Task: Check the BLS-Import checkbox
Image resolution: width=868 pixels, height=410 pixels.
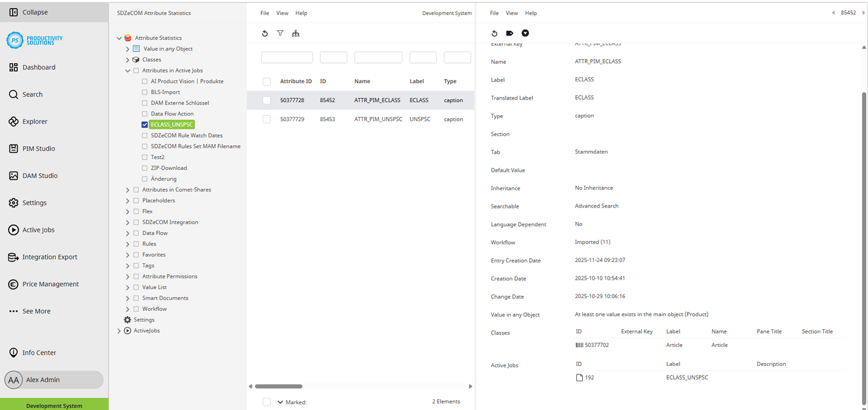Action: pos(145,92)
